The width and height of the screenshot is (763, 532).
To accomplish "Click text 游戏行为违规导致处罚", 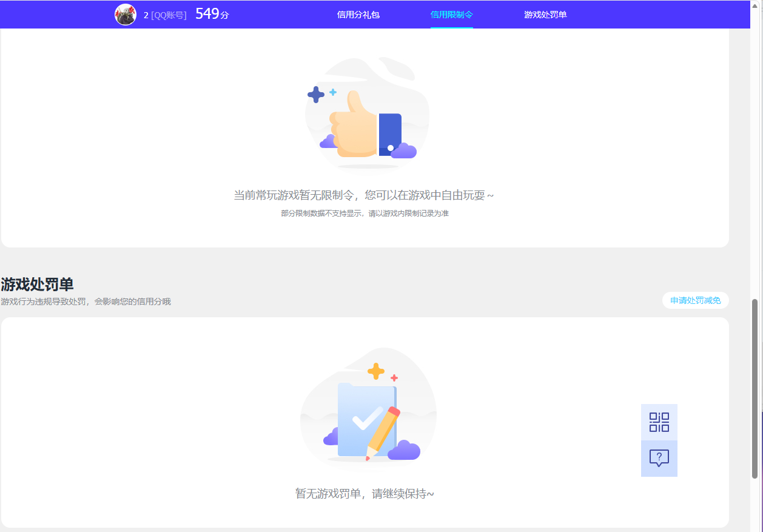I will 44,301.
